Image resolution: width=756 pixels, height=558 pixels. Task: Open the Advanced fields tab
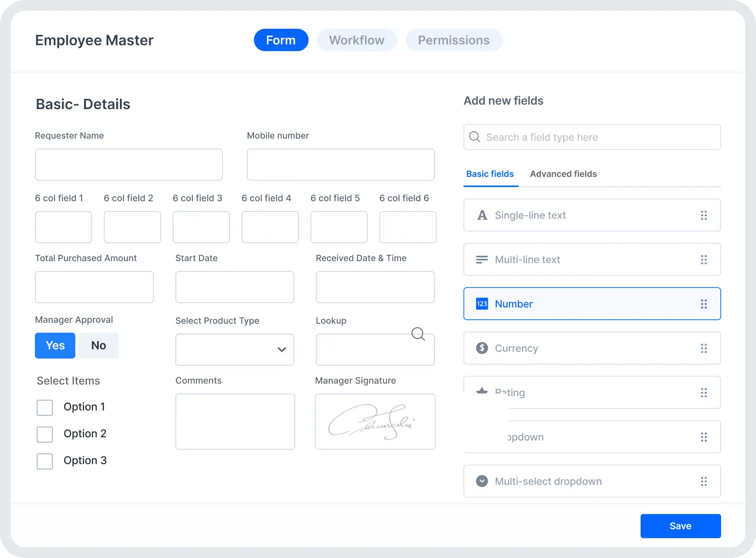coord(563,174)
